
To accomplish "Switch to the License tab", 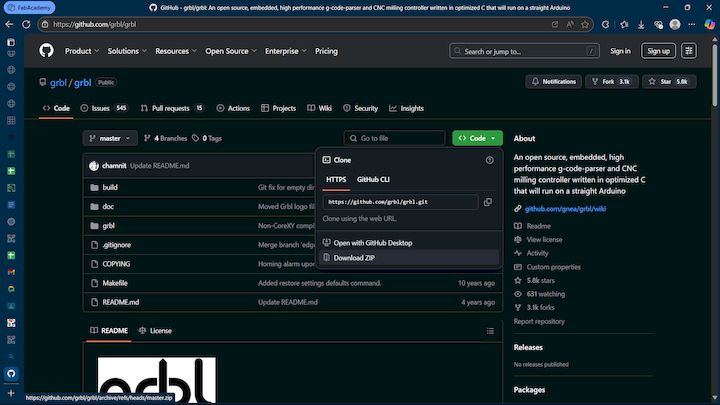I will (155, 331).
